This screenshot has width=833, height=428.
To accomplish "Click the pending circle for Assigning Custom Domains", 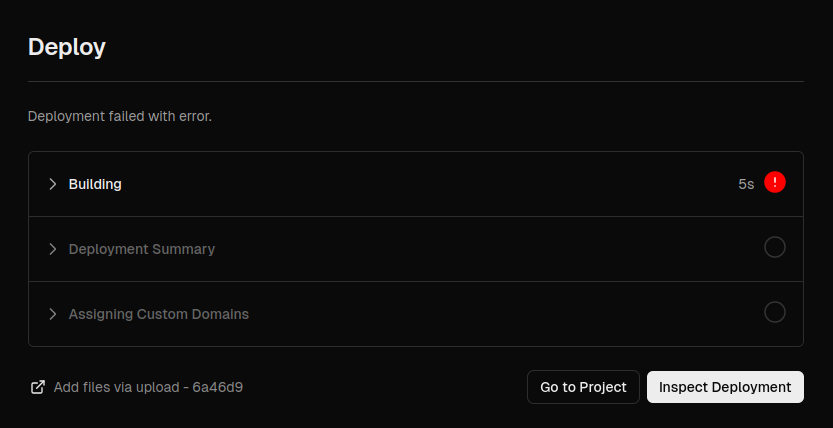I will pos(775,313).
